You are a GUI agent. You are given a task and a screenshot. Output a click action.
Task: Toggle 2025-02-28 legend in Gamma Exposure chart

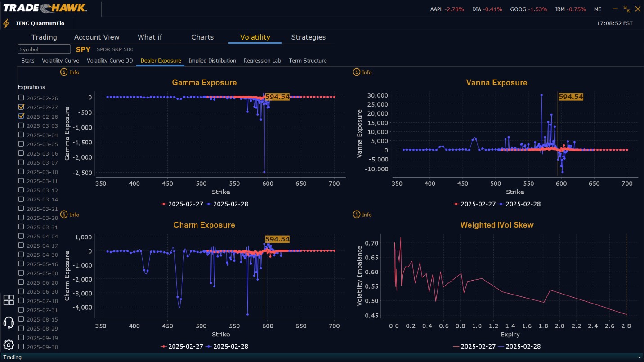227,204
